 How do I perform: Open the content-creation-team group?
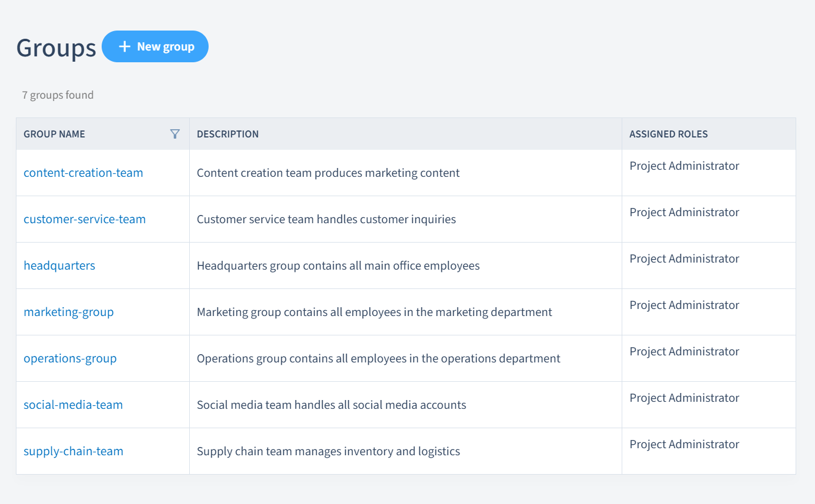tap(83, 173)
